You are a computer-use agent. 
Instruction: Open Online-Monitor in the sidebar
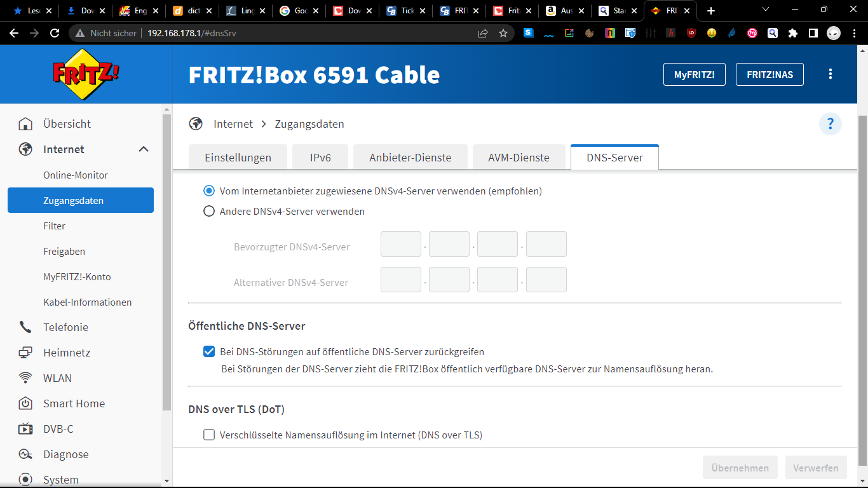(x=76, y=175)
